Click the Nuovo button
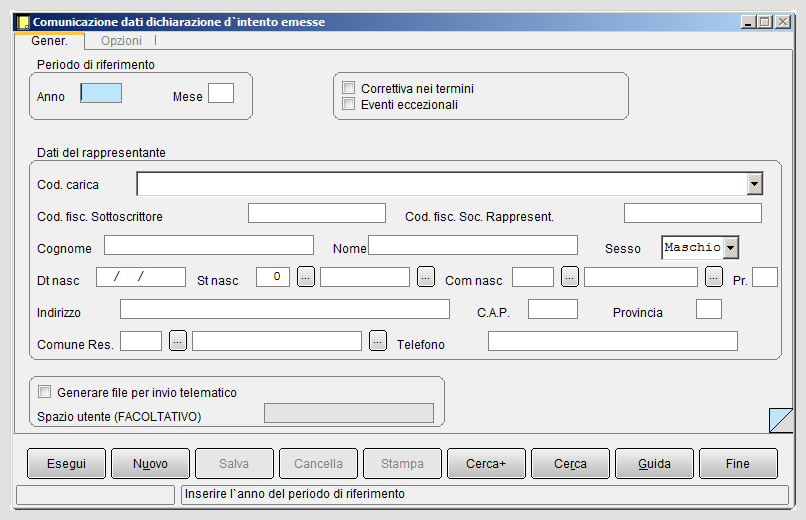This screenshot has width=806, height=520. coord(150,463)
